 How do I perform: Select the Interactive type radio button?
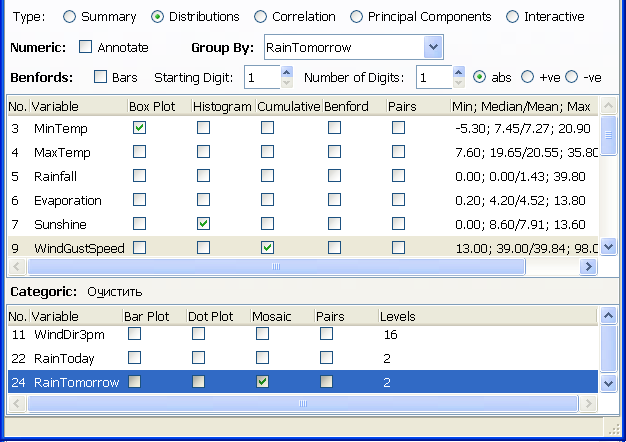click(x=513, y=17)
